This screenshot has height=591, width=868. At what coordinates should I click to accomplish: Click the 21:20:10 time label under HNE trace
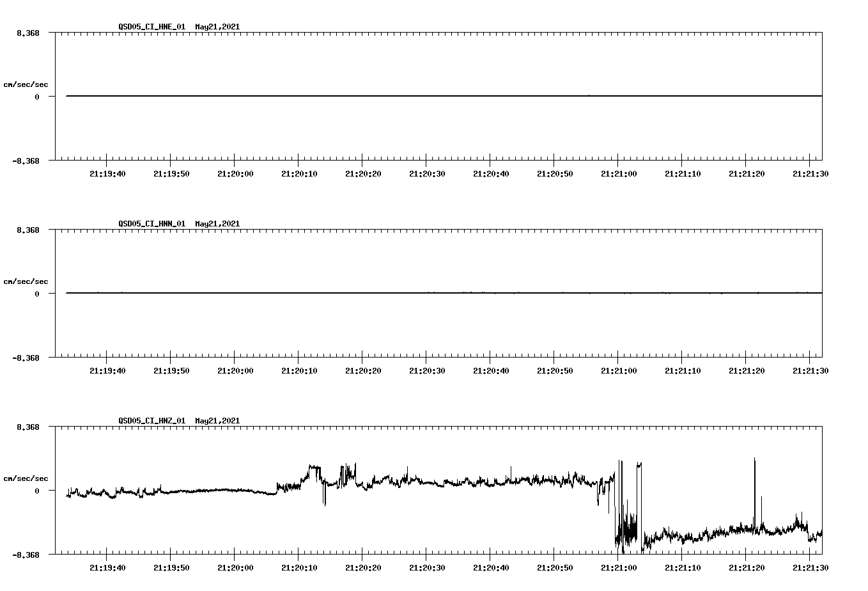click(300, 172)
